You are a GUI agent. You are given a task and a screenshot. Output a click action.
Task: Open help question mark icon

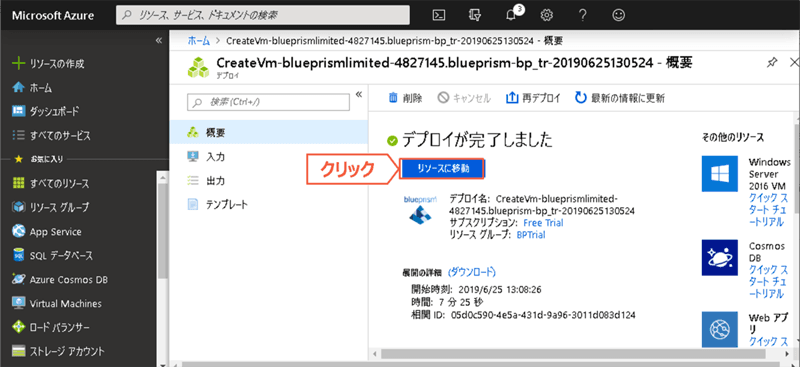click(x=583, y=15)
